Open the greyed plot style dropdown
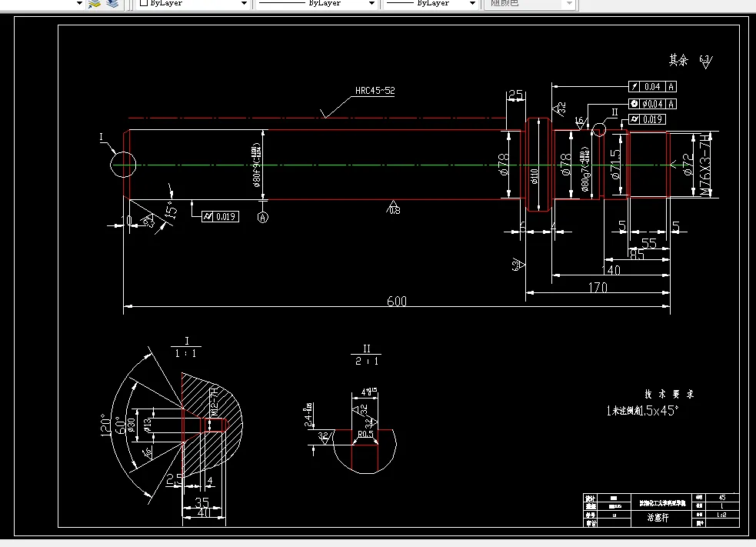The image size is (756, 547). (x=531, y=3)
